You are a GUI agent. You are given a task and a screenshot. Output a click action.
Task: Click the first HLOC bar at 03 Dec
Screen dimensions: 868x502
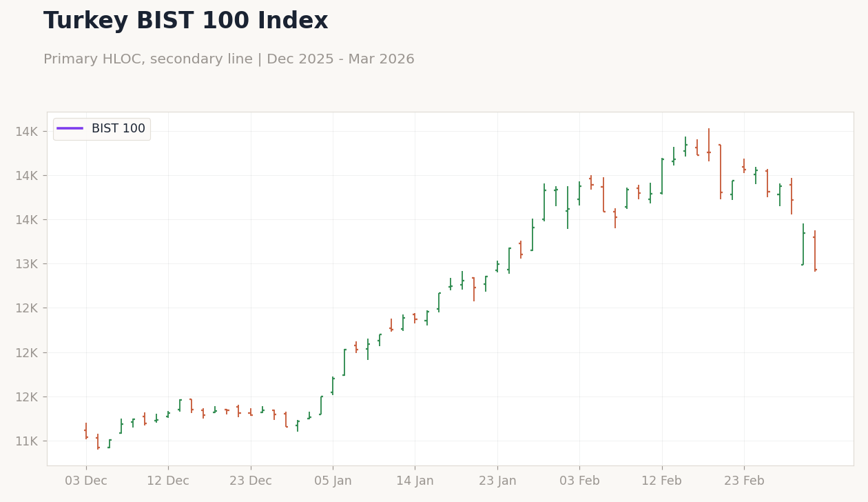[86, 431]
